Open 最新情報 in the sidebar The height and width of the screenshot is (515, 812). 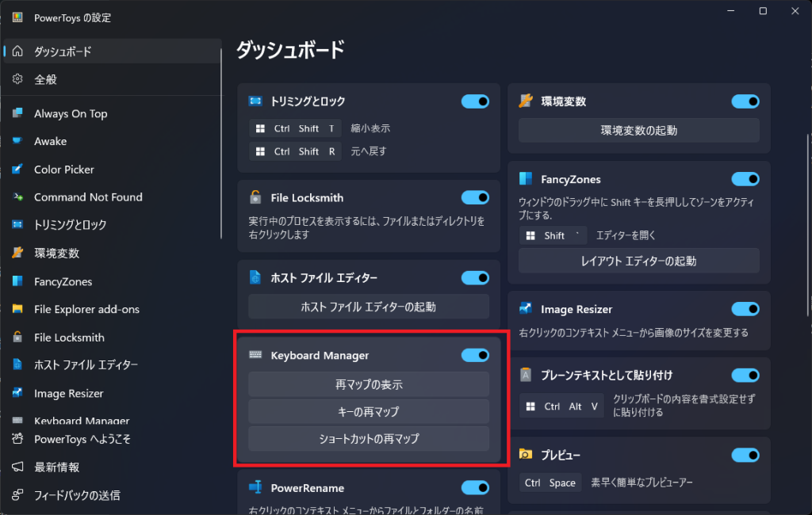click(x=113, y=467)
